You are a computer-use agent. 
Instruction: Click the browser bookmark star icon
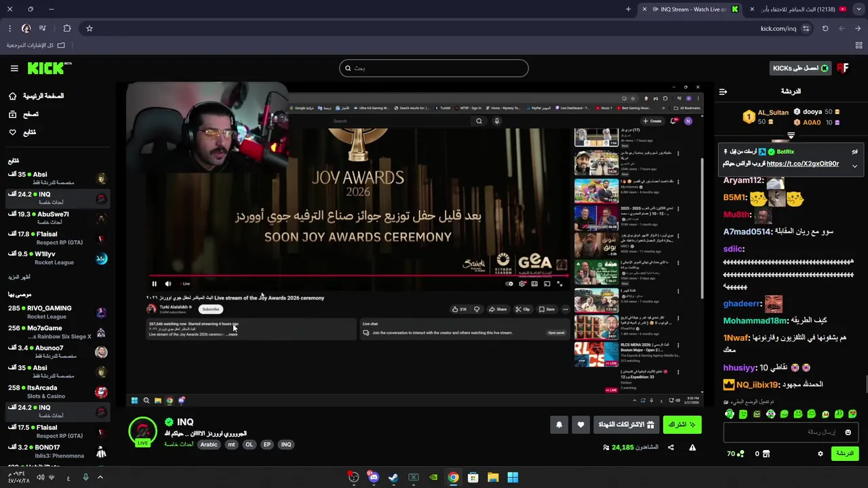(89, 28)
